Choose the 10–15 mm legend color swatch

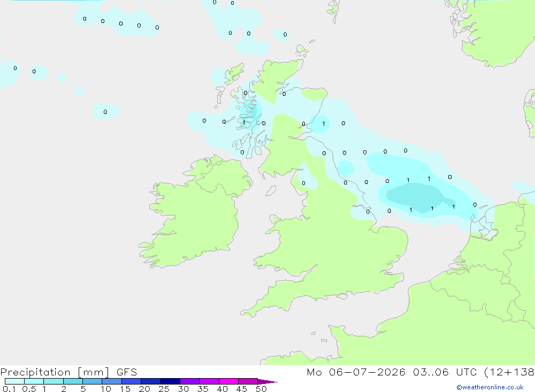tap(112, 381)
